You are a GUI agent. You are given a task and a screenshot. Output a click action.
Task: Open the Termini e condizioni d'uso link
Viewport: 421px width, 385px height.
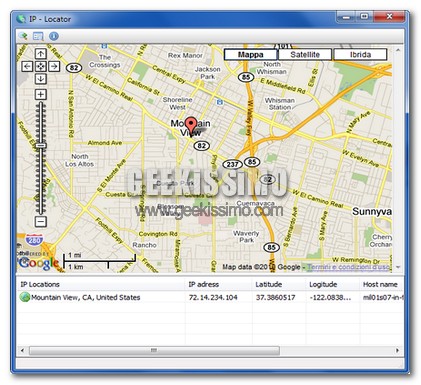349,267
